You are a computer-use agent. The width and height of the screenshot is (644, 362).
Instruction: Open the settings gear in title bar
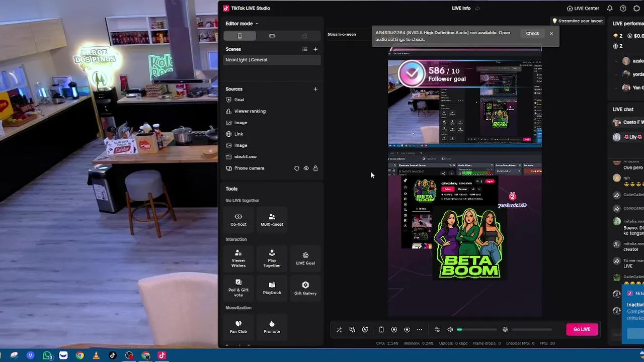click(636, 9)
